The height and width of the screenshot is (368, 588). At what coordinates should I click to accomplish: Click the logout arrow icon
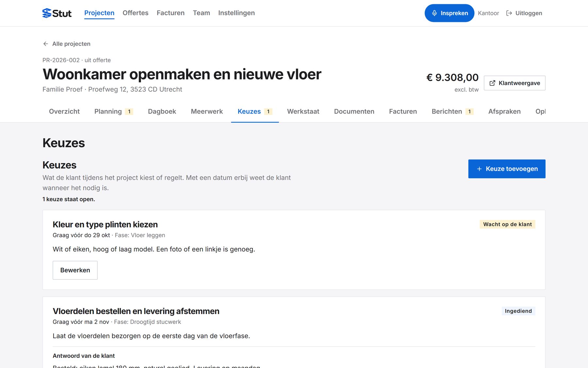pyautogui.click(x=509, y=13)
